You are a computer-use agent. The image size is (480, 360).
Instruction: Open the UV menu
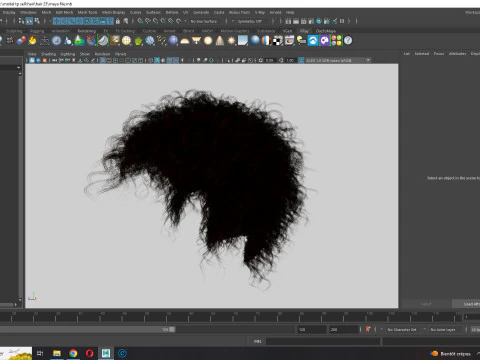[186, 12]
